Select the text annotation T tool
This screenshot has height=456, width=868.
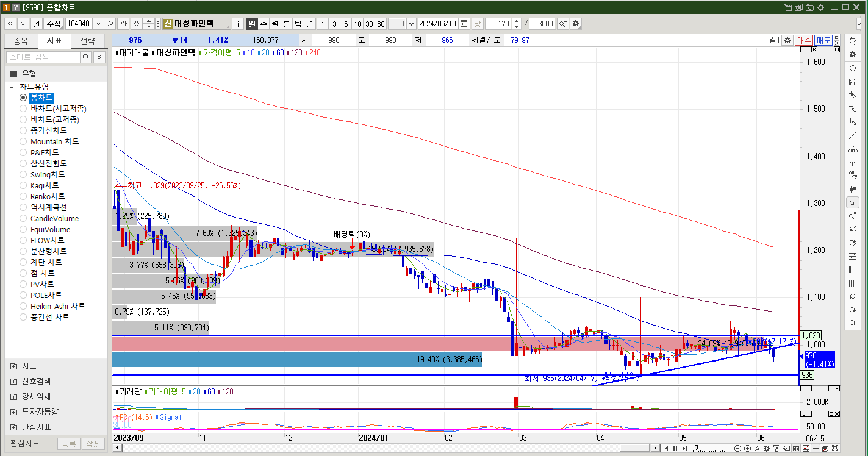click(853, 163)
